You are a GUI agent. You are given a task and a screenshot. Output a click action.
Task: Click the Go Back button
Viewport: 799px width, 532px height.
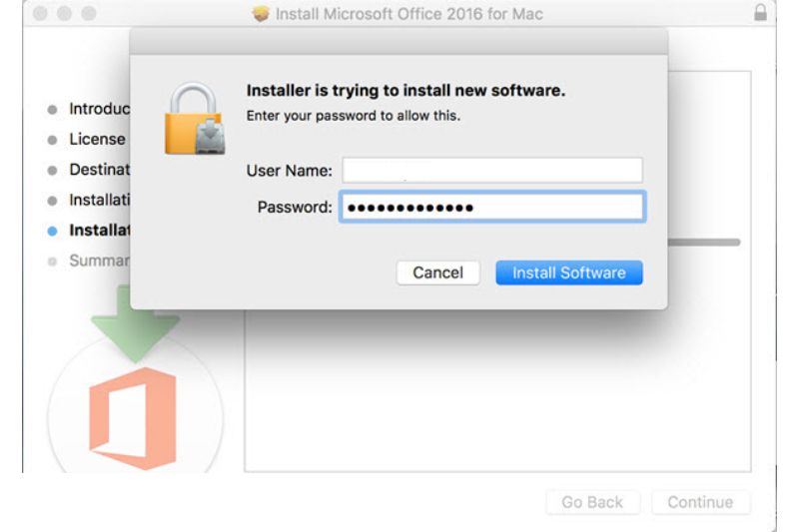point(592,502)
